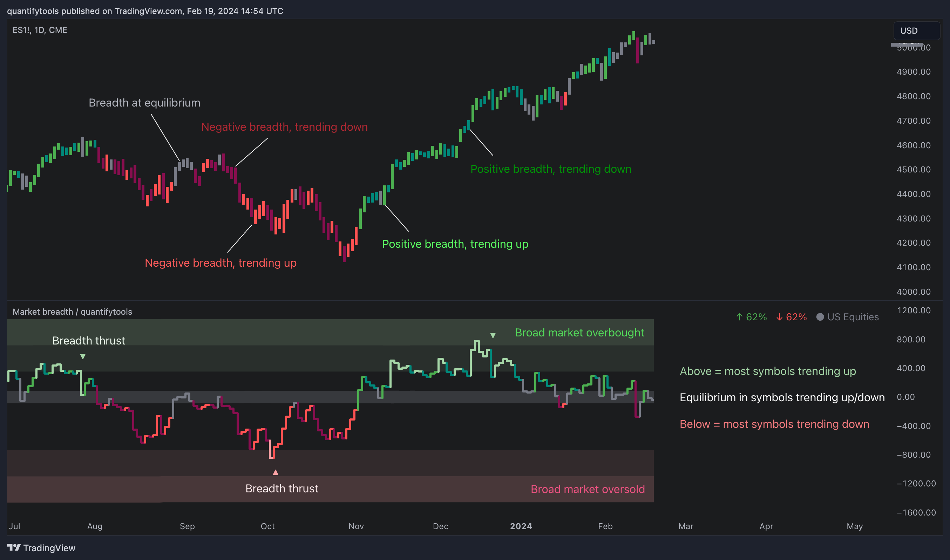Screen dimensions: 950x560
Task: Click the 2024 time axis label
Action: point(521,526)
